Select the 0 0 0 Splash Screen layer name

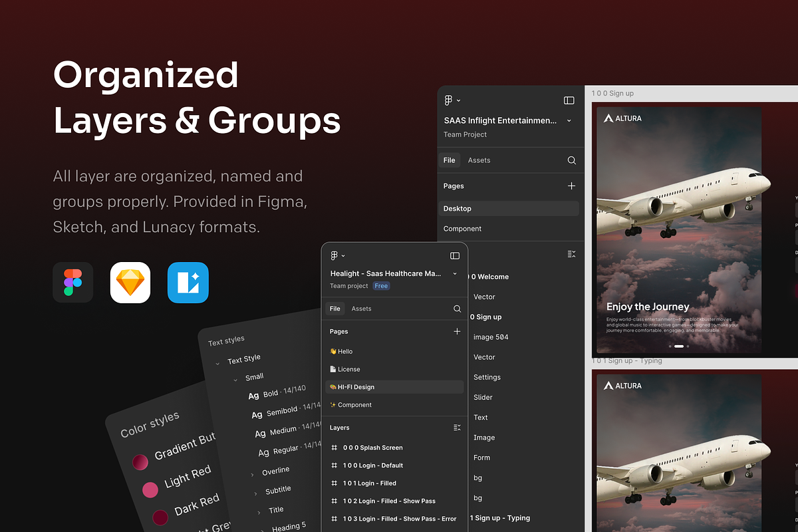[372, 448]
